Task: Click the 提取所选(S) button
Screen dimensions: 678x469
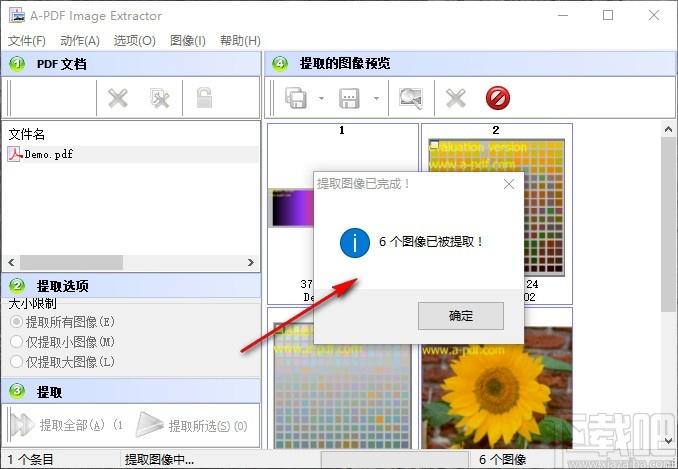Action: (x=191, y=425)
